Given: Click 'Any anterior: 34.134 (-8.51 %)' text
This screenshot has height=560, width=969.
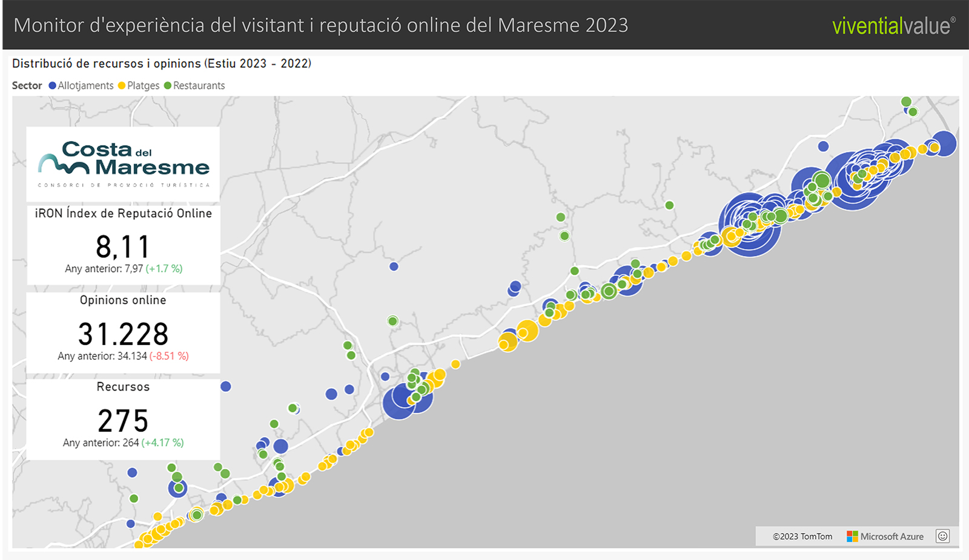Looking at the screenshot, I should coord(123,356).
